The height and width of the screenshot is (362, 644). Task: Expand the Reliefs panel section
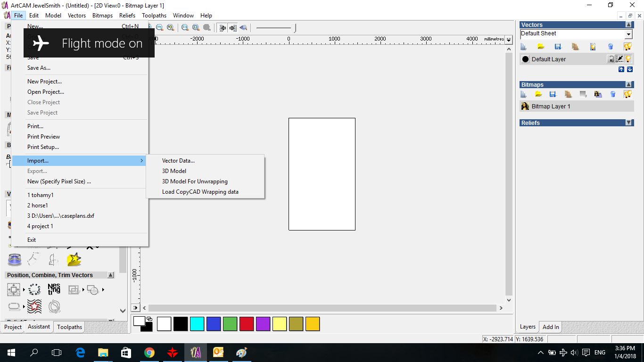pyautogui.click(x=629, y=123)
